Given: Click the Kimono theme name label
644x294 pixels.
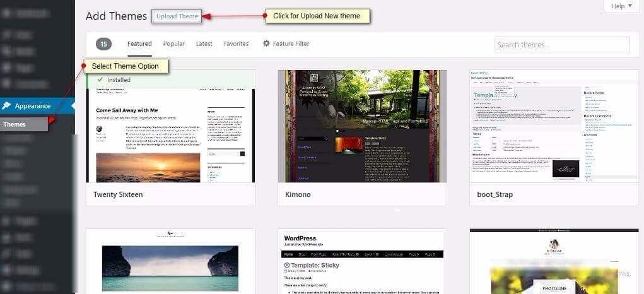Looking at the screenshot, I should pyautogui.click(x=298, y=194).
